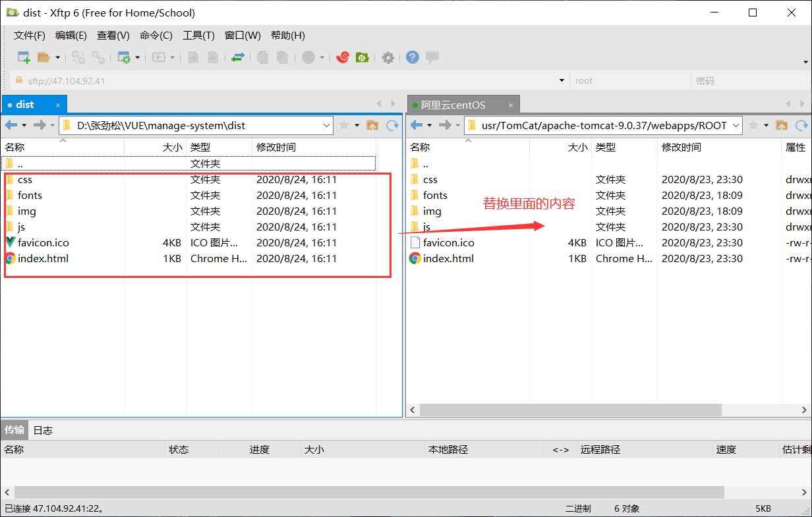Expand the remote path combo box dropdown
Image resolution: width=812 pixels, height=517 pixels.
(736, 125)
